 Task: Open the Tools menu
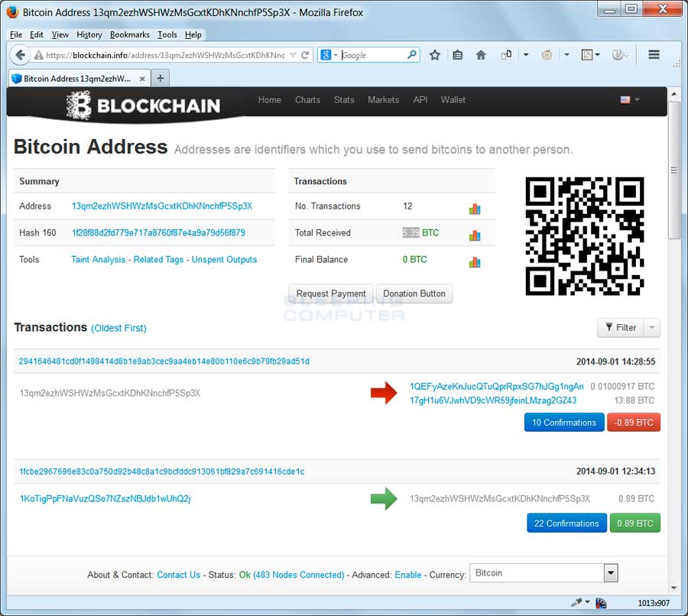(167, 34)
